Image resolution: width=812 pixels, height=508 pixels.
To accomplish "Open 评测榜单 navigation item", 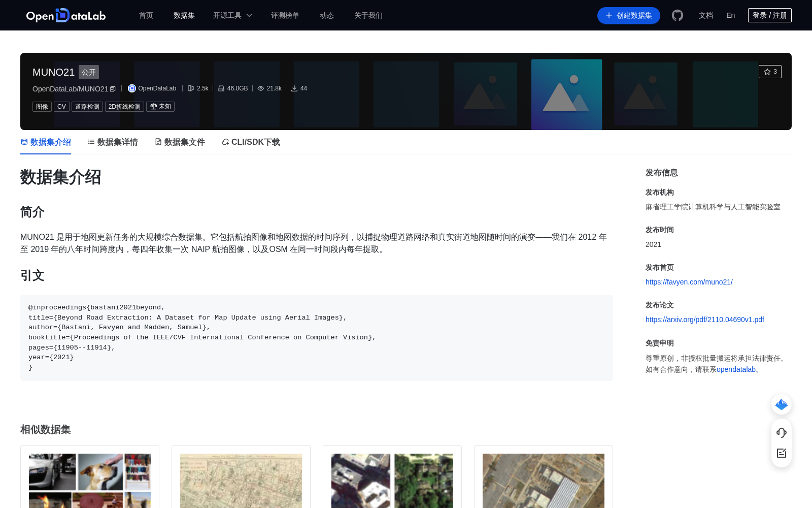I will click(x=285, y=15).
